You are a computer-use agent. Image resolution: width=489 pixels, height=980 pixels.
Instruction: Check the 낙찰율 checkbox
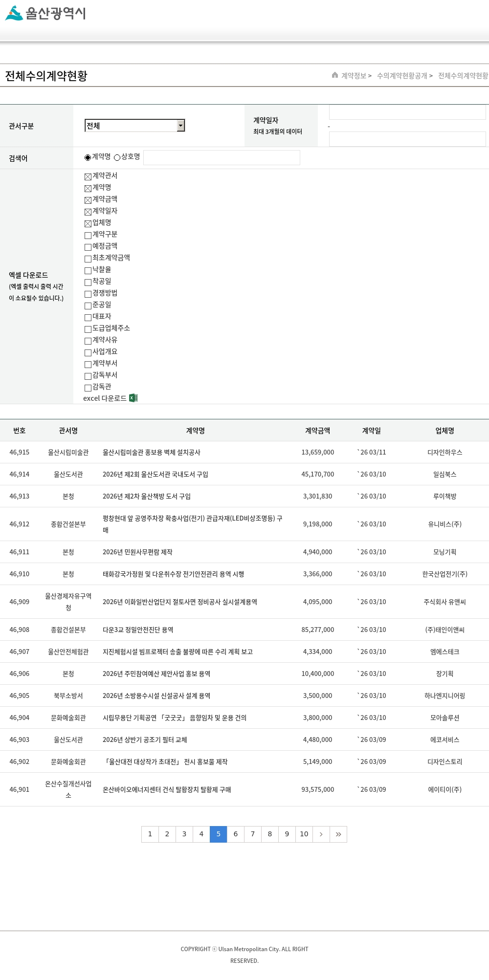click(x=88, y=271)
